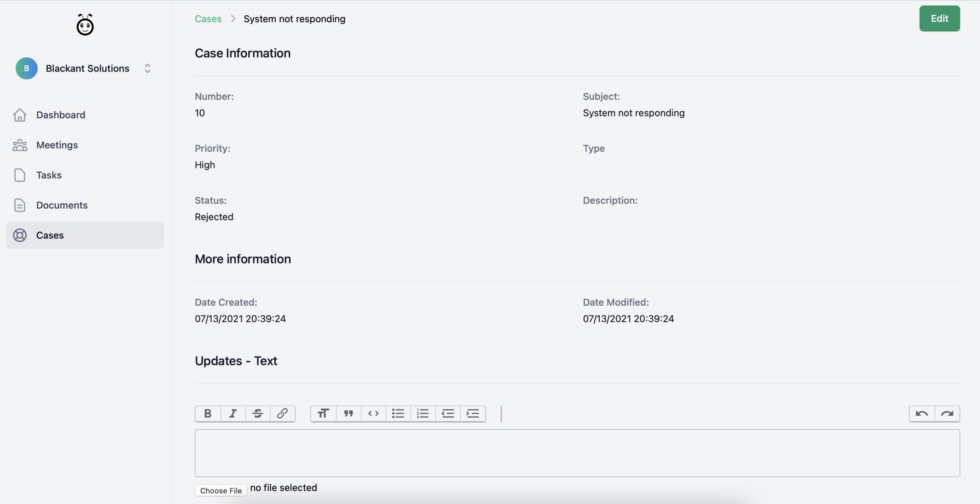The height and width of the screenshot is (504, 980).
Task: Click the 'no file selected' text
Action: pyautogui.click(x=283, y=488)
